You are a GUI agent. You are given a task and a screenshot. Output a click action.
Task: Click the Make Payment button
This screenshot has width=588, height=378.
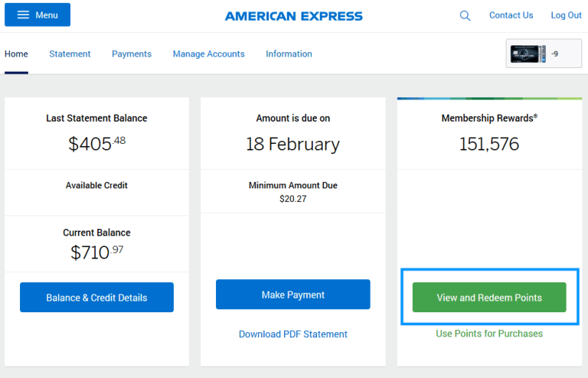[293, 295]
